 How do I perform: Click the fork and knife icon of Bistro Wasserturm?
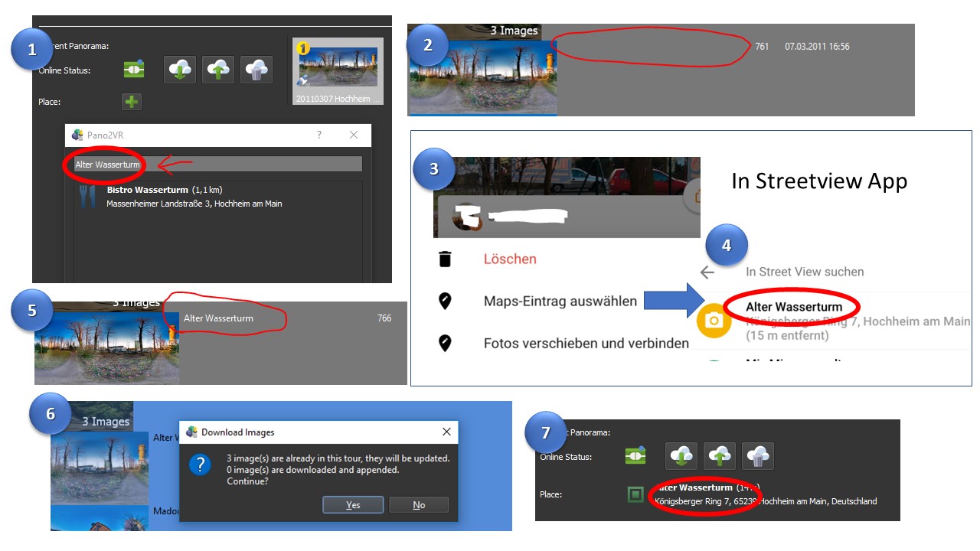click(87, 197)
